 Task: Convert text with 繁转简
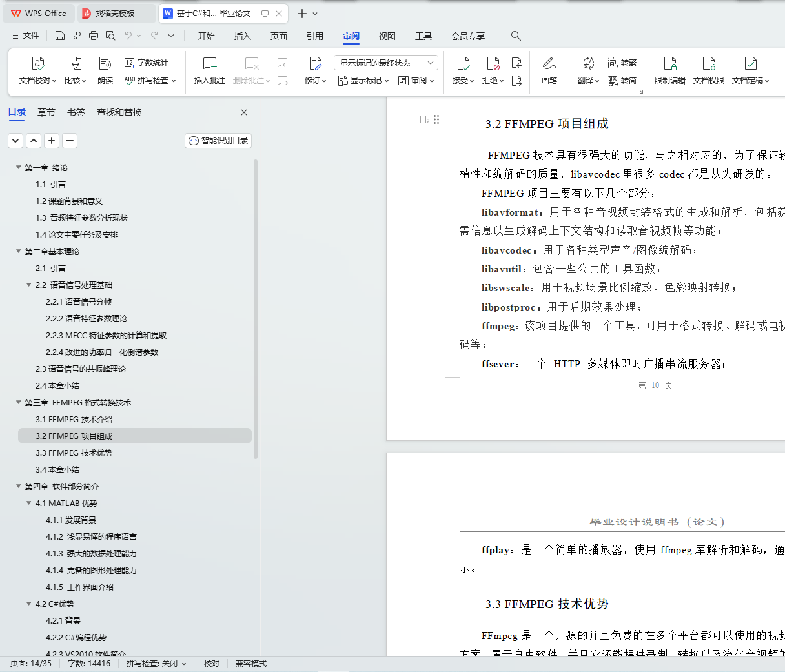pyautogui.click(x=622, y=81)
